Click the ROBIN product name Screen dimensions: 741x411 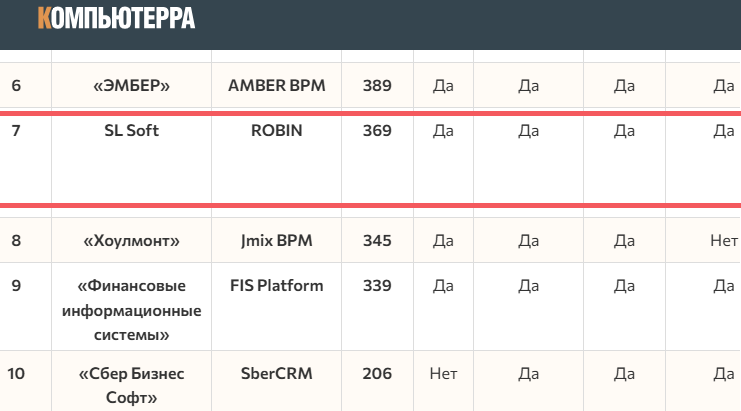pos(277,131)
